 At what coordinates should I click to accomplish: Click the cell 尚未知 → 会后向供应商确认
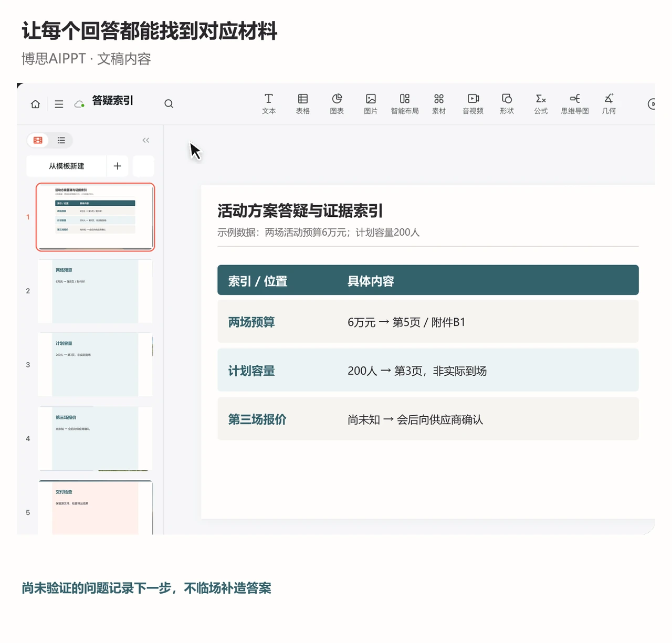click(415, 420)
